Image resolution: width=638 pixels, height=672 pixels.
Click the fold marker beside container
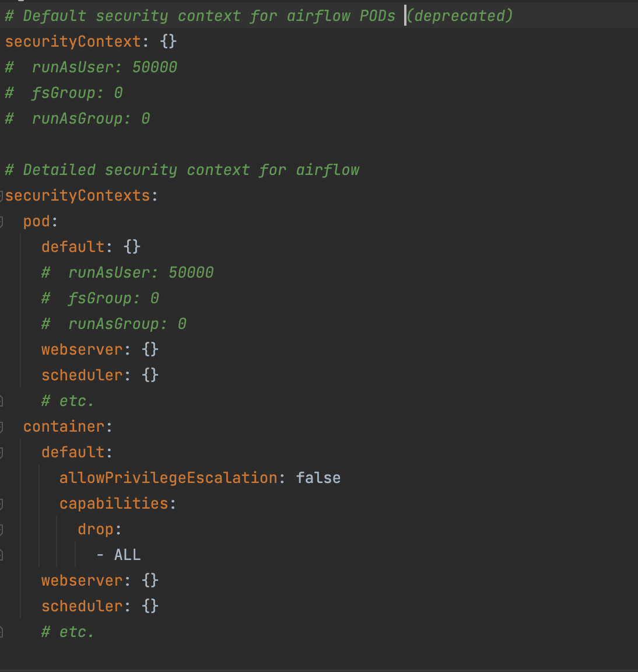point(2,426)
